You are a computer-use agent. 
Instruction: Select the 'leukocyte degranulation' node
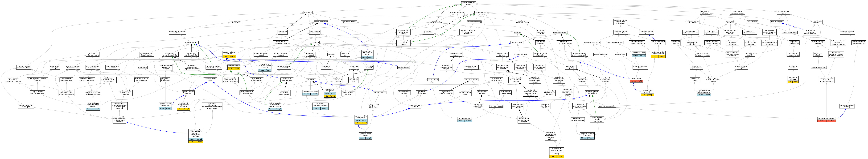tap(607, 106)
